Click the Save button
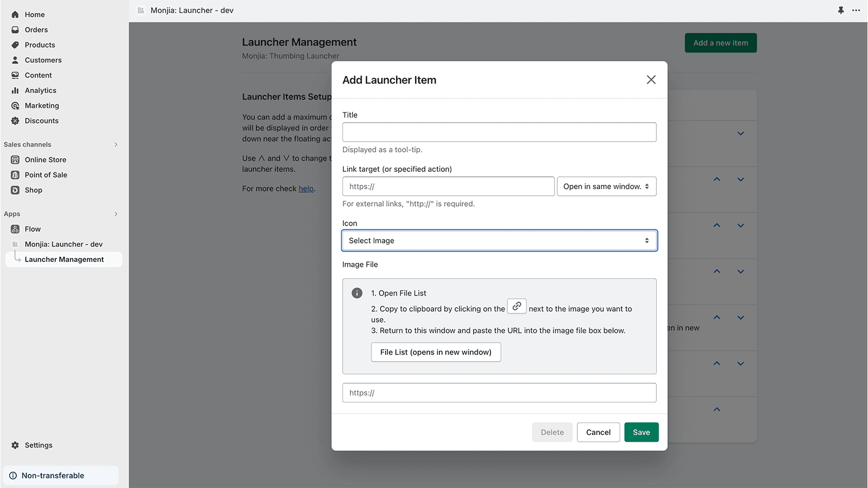868x488 pixels. click(641, 432)
